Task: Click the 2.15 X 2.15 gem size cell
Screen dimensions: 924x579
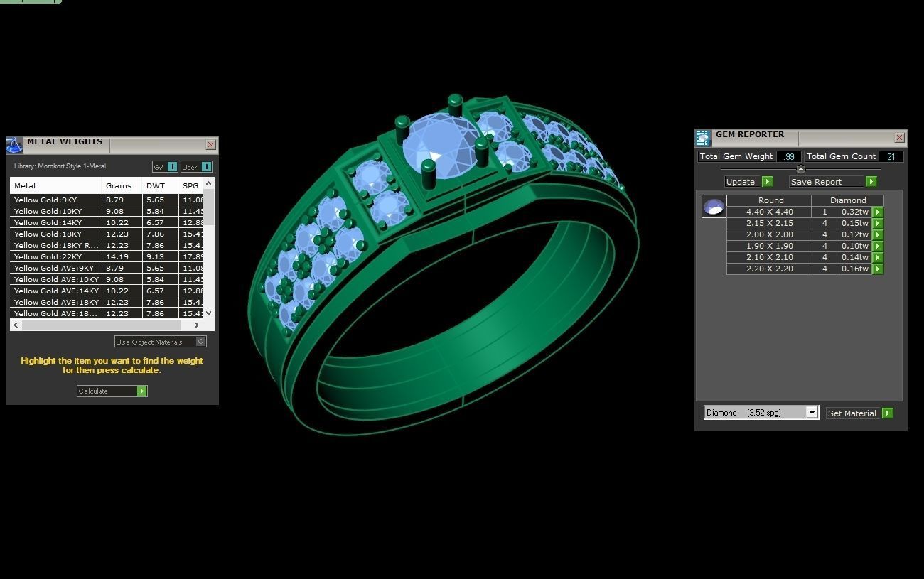Action: click(x=769, y=223)
